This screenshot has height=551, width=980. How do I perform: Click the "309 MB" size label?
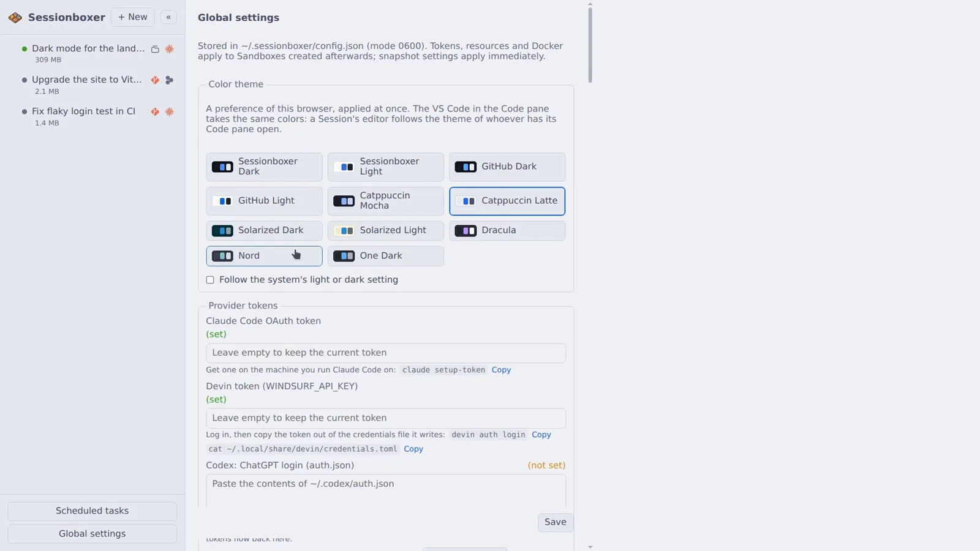(x=48, y=60)
